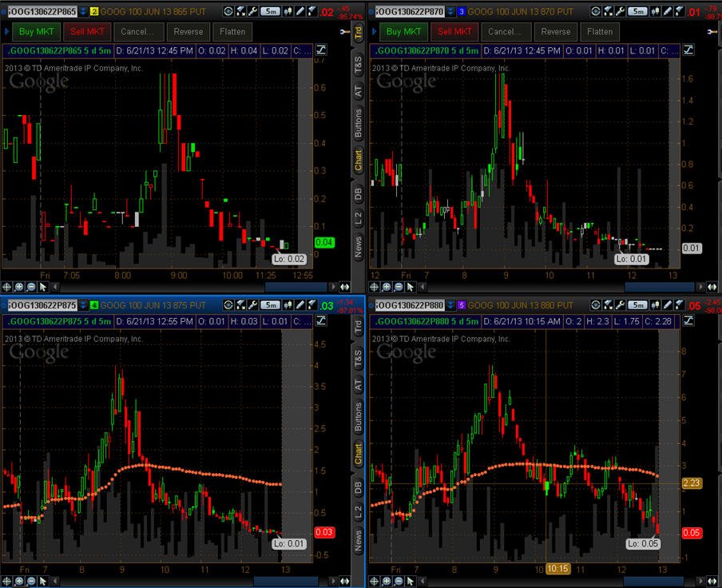The height and width of the screenshot is (588, 722).
Task: Change candlestick chart mode in the P870 chart
Action: click(655, 11)
